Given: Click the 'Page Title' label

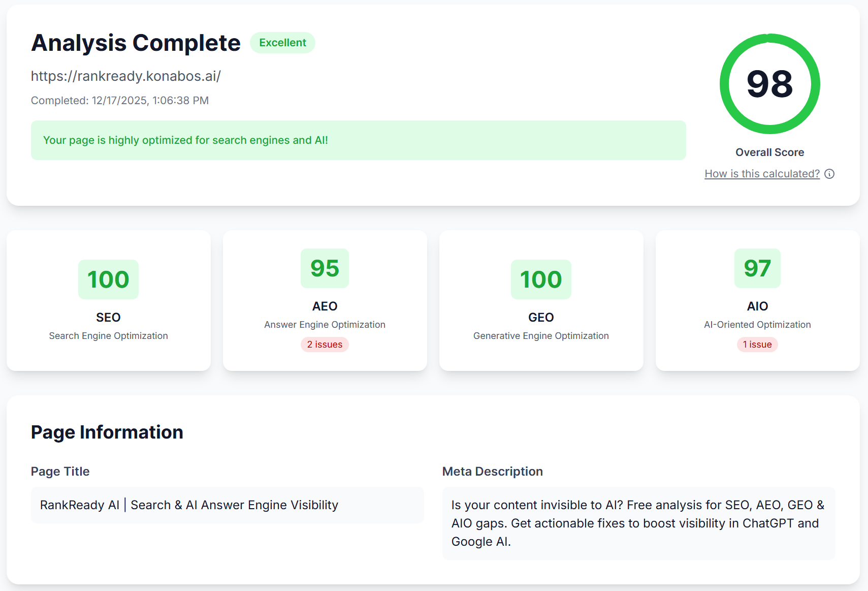Looking at the screenshot, I should 60,472.
